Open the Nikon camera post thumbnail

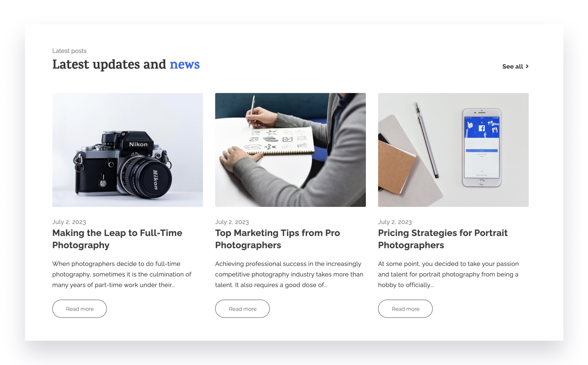128,150
